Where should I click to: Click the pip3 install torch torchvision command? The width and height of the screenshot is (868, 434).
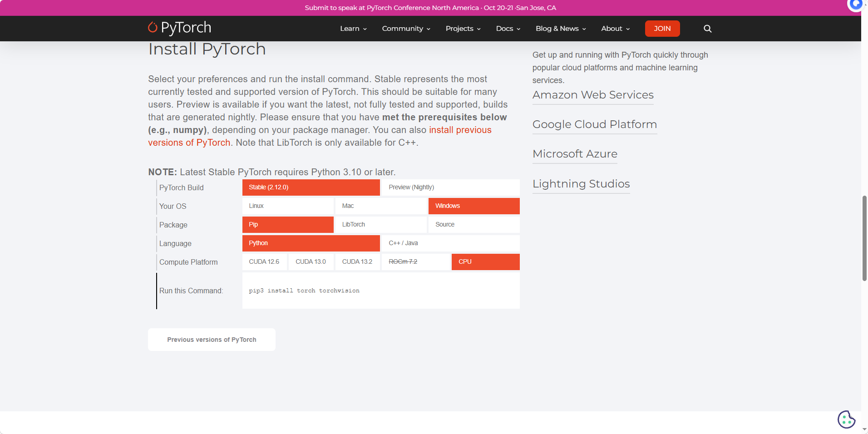[304, 291]
